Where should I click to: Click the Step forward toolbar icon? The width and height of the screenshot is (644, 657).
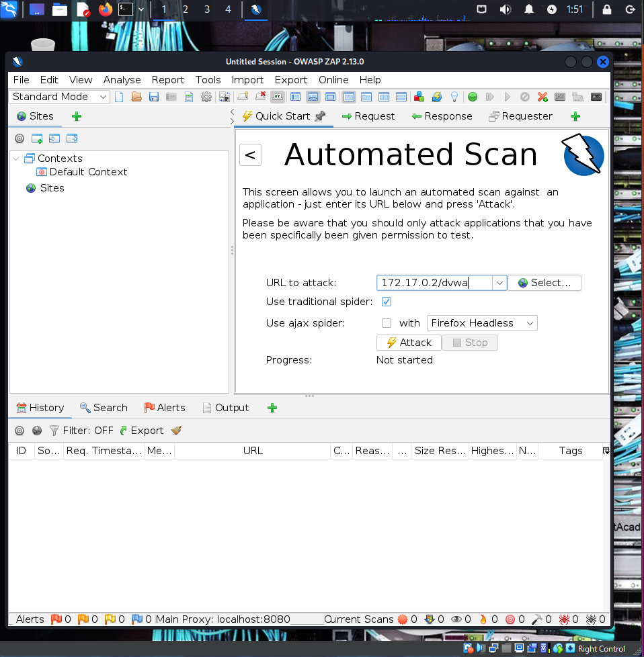pyautogui.click(x=489, y=97)
